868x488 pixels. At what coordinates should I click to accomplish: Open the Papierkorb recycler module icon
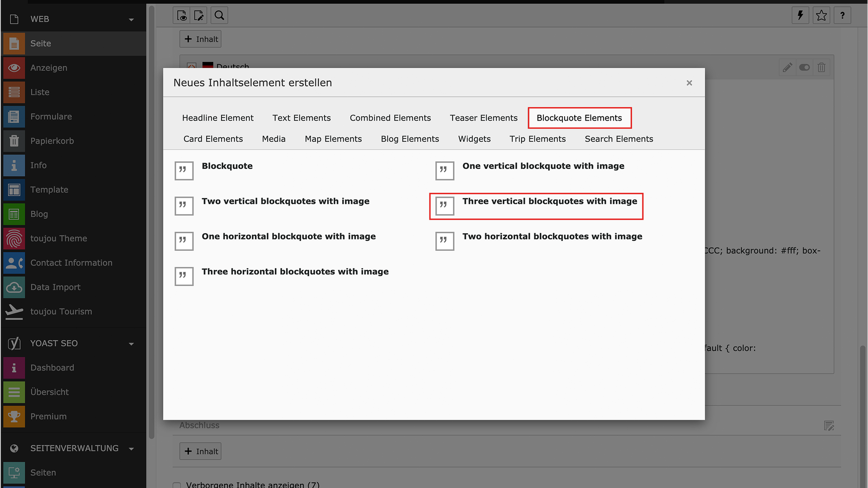point(14,141)
